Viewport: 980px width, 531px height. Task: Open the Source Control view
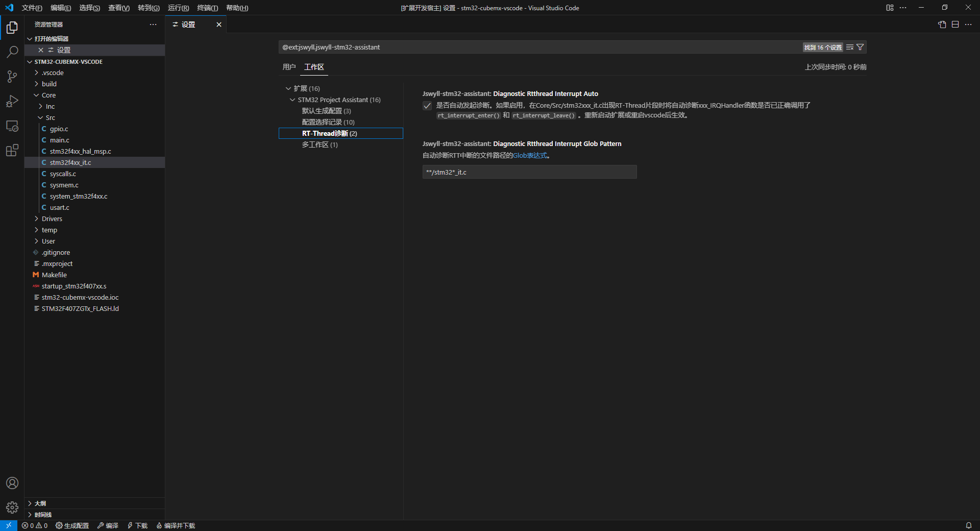click(12, 77)
